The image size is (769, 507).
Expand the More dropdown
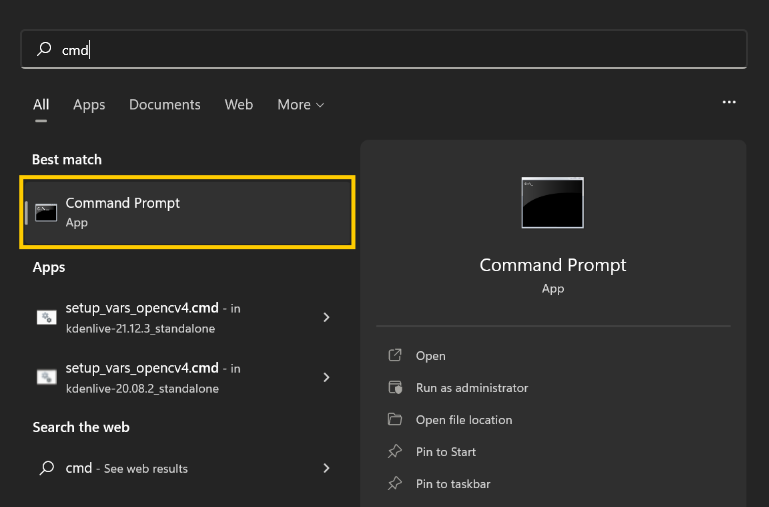301,104
